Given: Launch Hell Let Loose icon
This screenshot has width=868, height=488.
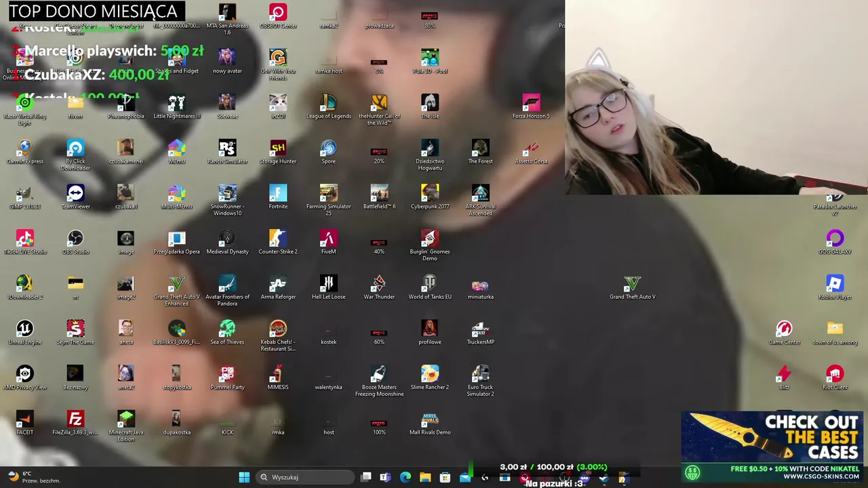Looking at the screenshot, I should tap(328, 287).
